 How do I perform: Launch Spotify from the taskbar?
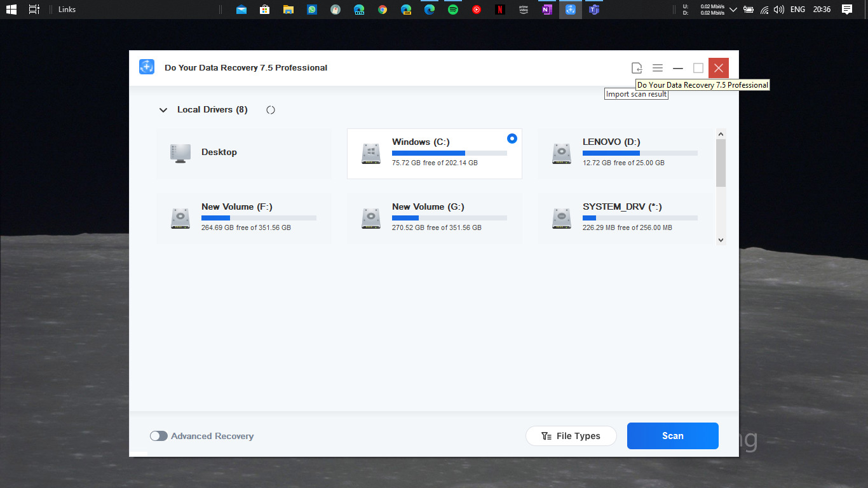click(x=453, y=10)
